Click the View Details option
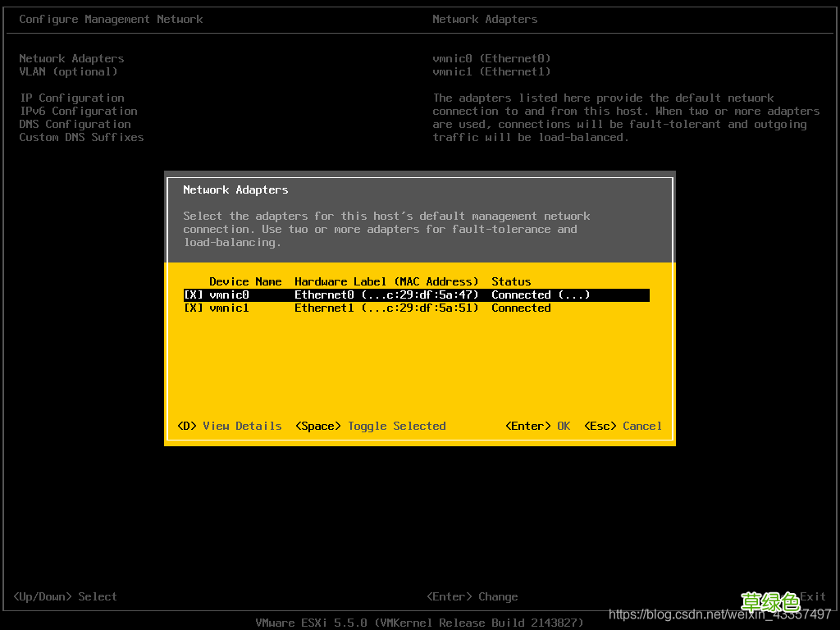The image size is (840, 630). pos(230,426)
